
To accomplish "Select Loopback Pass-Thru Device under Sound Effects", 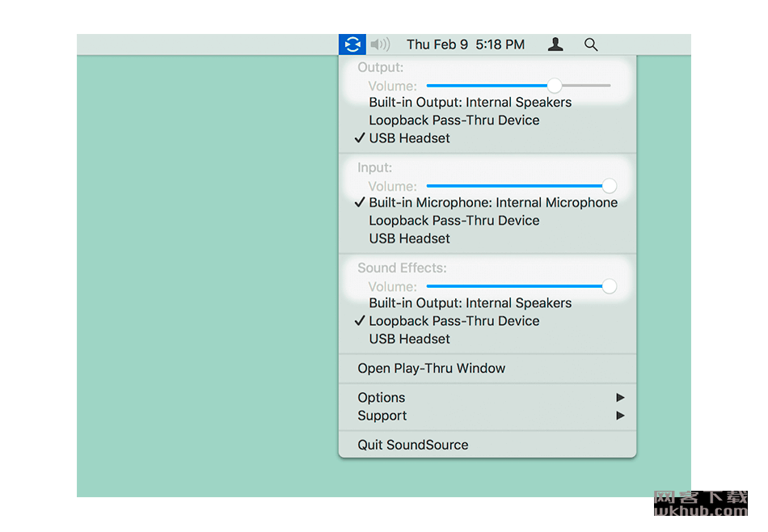I will [x=487, y=321].
